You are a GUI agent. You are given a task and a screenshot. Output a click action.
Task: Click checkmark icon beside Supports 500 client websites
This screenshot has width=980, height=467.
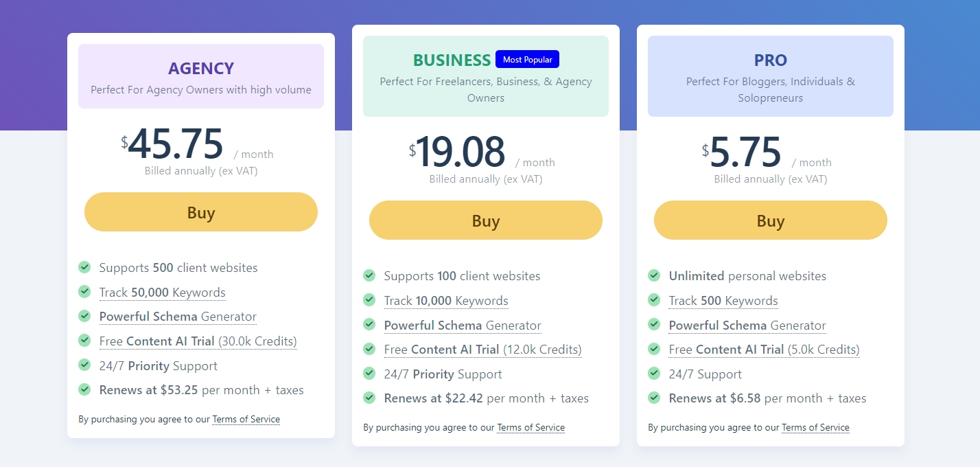tap(84, 267)
